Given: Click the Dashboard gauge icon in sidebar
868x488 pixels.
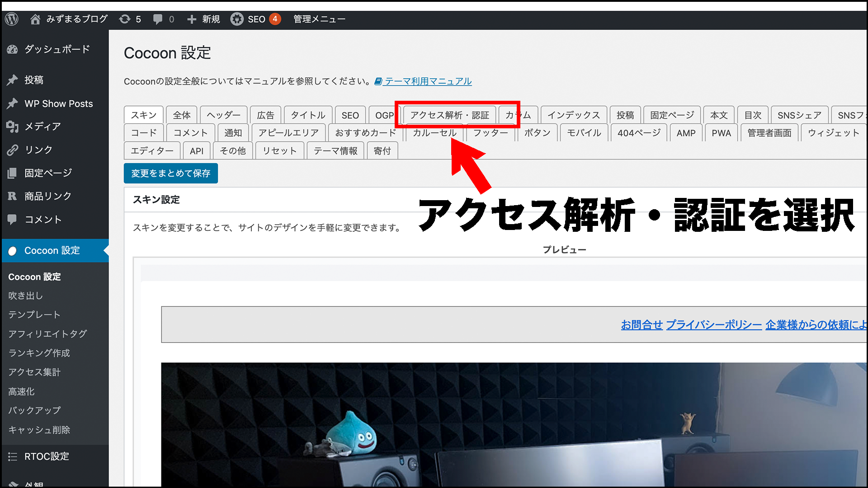Looking at the screenshot, I should 13,49.
